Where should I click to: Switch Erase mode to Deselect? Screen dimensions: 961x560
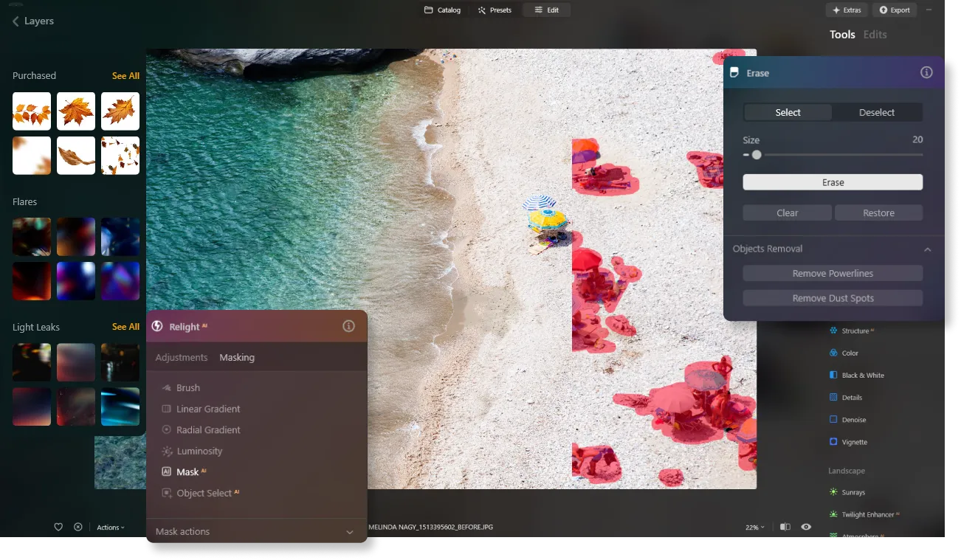877,112
